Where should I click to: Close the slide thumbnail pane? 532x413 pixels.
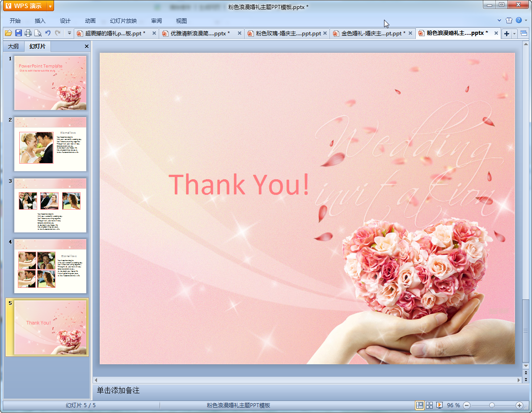[87, 46]
